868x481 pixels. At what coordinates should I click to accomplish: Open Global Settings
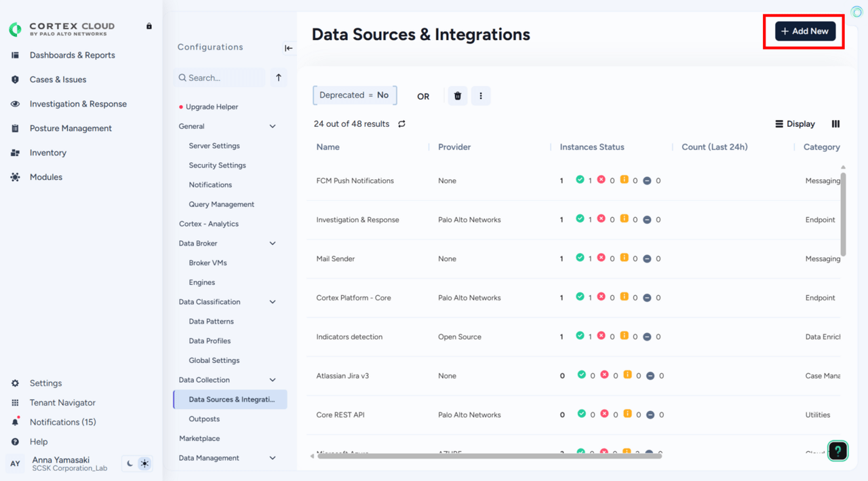pyautogui.click(x=214, y=360)
